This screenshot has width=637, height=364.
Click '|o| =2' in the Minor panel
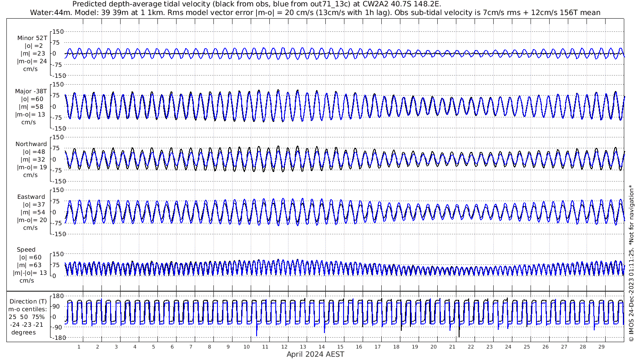pyautogui.click(x=34, y=45)
